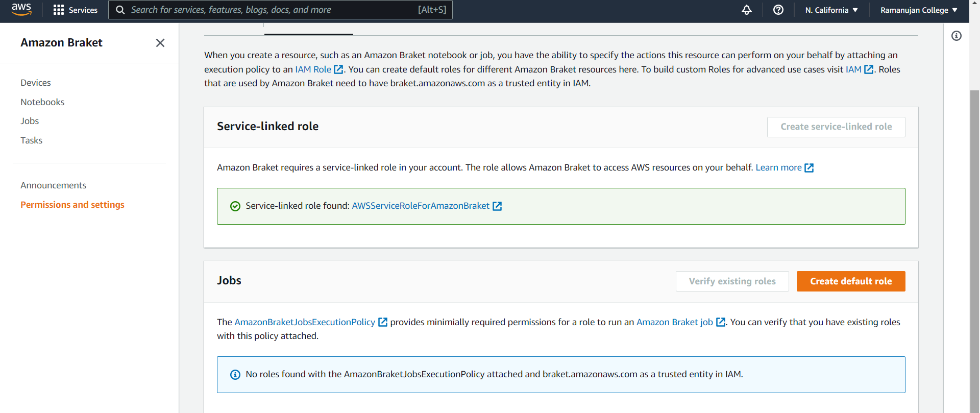The width and height of the screenshot is (980, 413).
Task: Click the Amazon Braket sidebar title
Action: [x=61, y=43]
